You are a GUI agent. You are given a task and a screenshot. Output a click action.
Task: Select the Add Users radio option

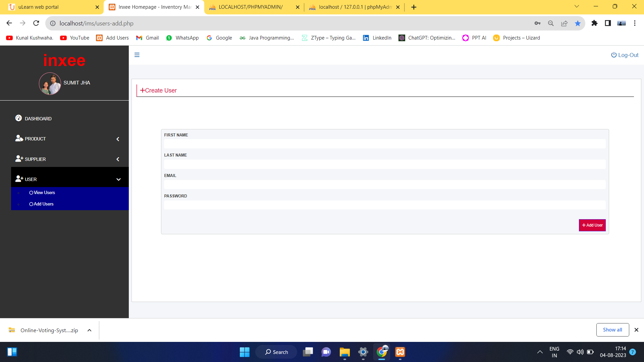click(x=31, y=204)
